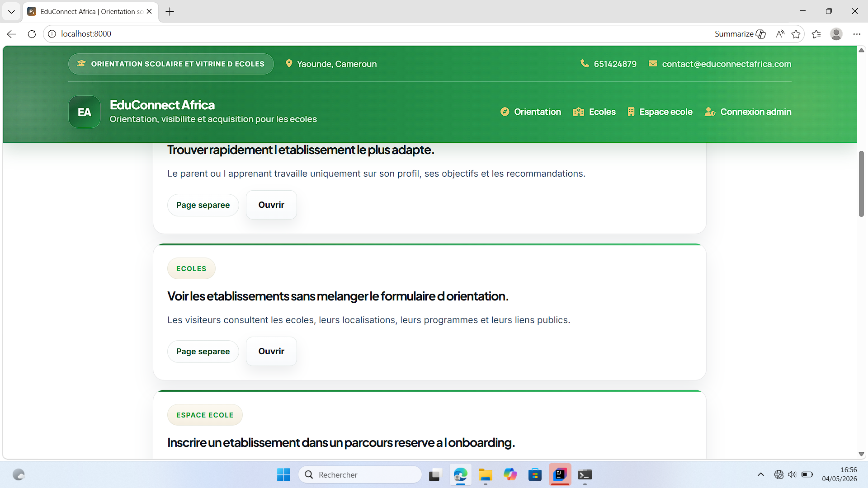Open a new browser tab
The height and width of the screenshot is (488, 868).
click(170, 12)
